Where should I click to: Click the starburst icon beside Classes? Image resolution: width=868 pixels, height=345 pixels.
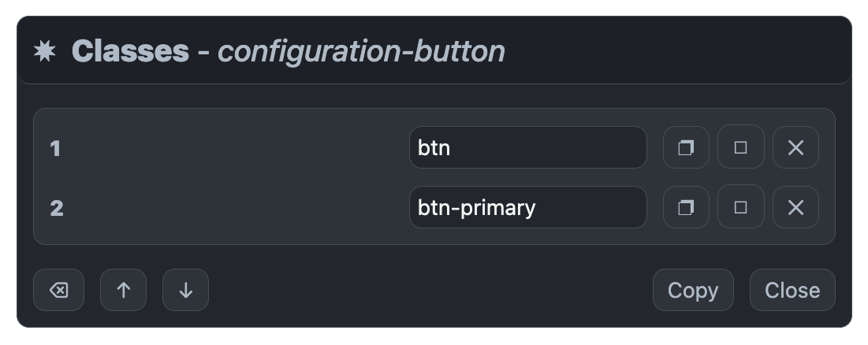(x=44, y=51)
